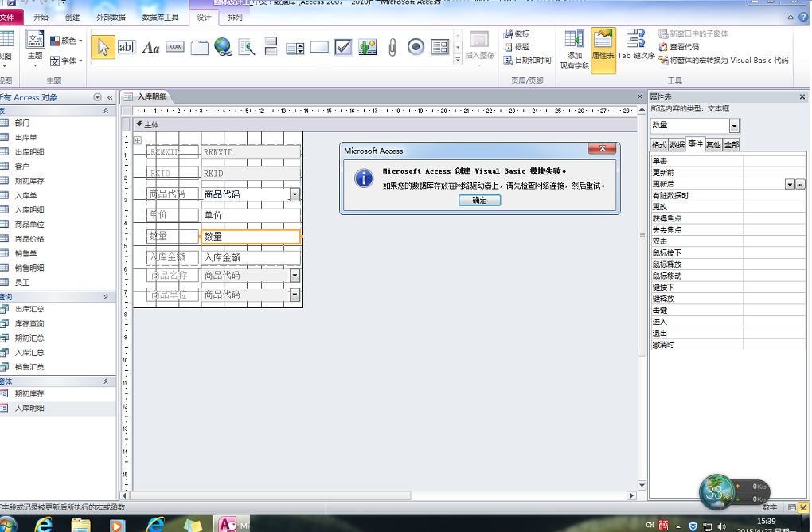
Task: Pick the Insert Page Break tool
Action: click(271, 47)
